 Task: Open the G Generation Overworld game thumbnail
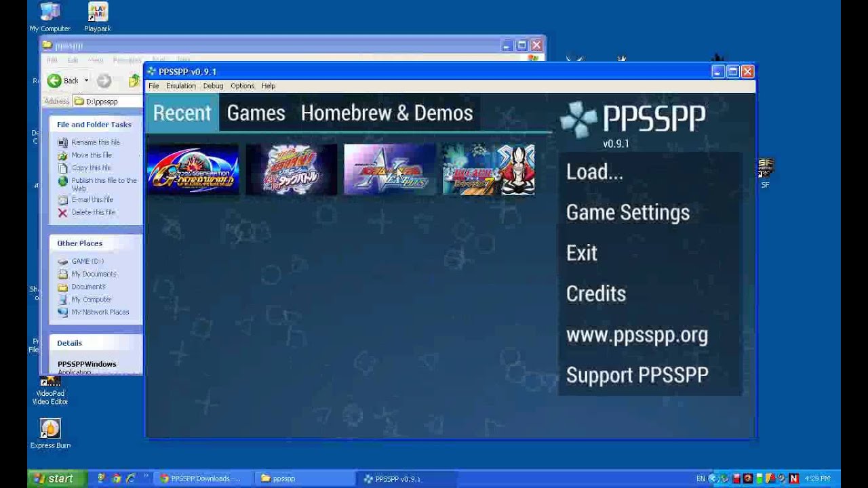click(x=193, y=170)
